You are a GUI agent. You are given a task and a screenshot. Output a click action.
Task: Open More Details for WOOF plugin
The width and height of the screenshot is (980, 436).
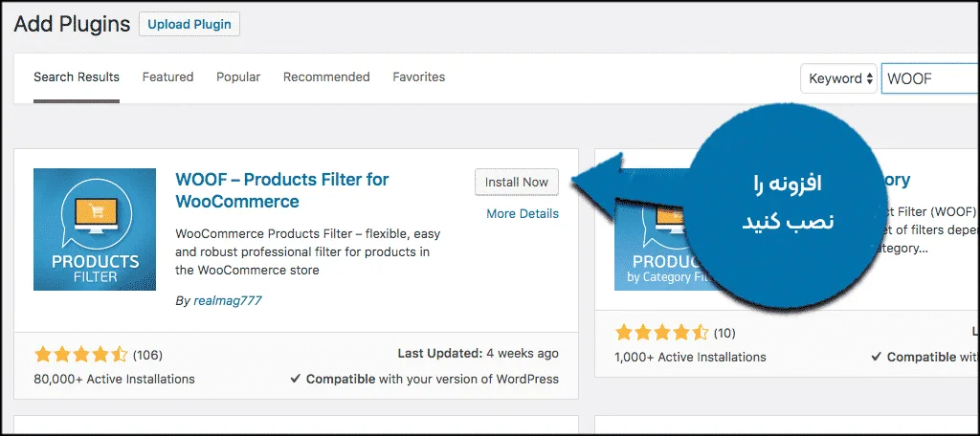point(523,213)
